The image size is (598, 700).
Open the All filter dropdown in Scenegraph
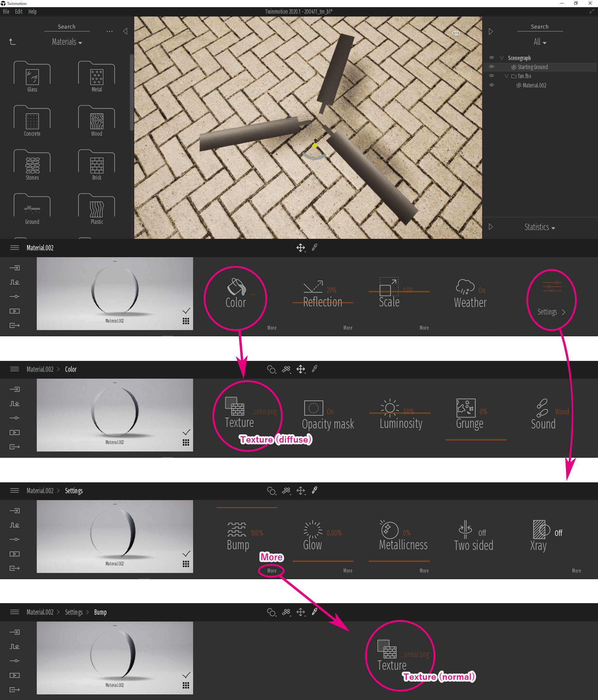[540, 42]
